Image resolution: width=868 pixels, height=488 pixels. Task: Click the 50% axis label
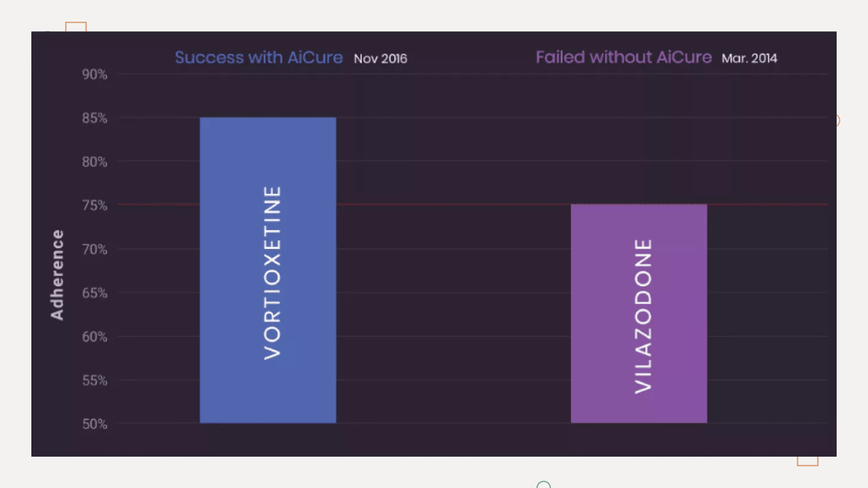pyautogui.click(x=95, y=424)
